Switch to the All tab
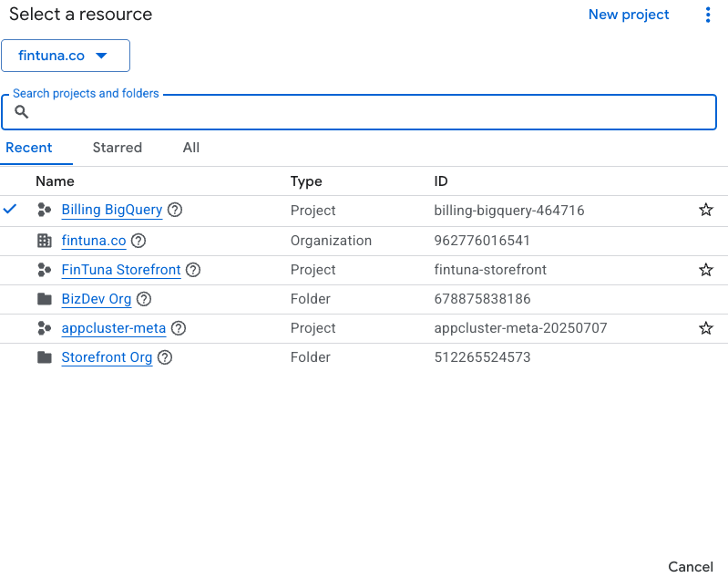Screen dimensions: 728x588 [x=190, y=148]
